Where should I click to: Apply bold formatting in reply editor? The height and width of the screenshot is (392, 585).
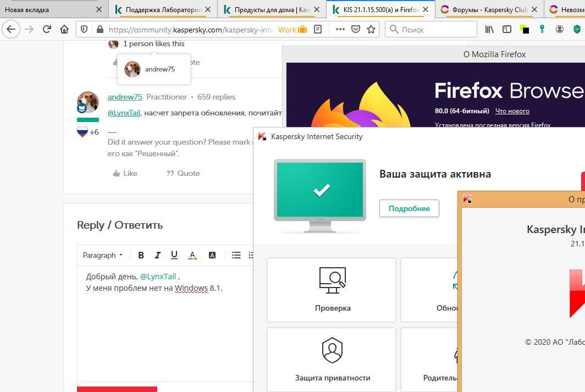tap(141, 255)
